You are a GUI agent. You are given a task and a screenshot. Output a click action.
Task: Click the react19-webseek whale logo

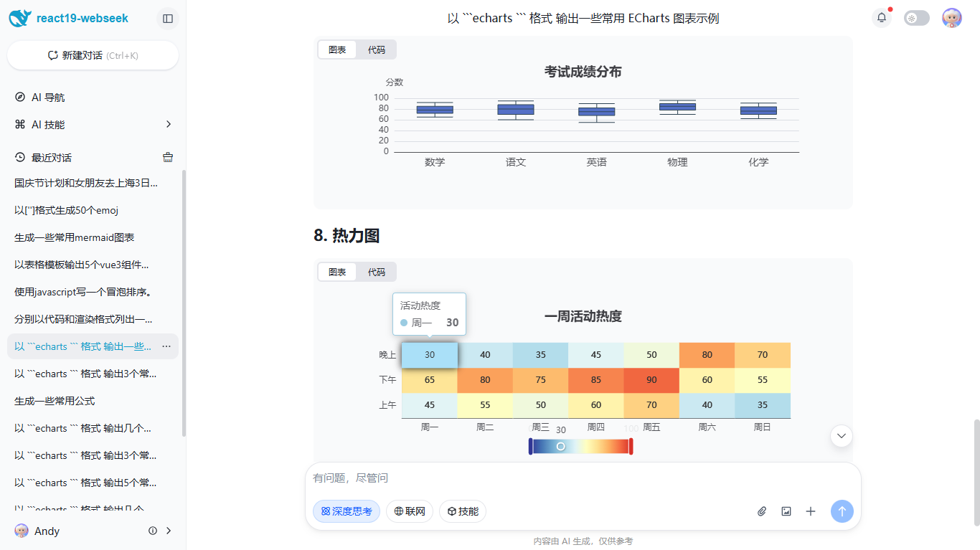[x=20, y=18]
